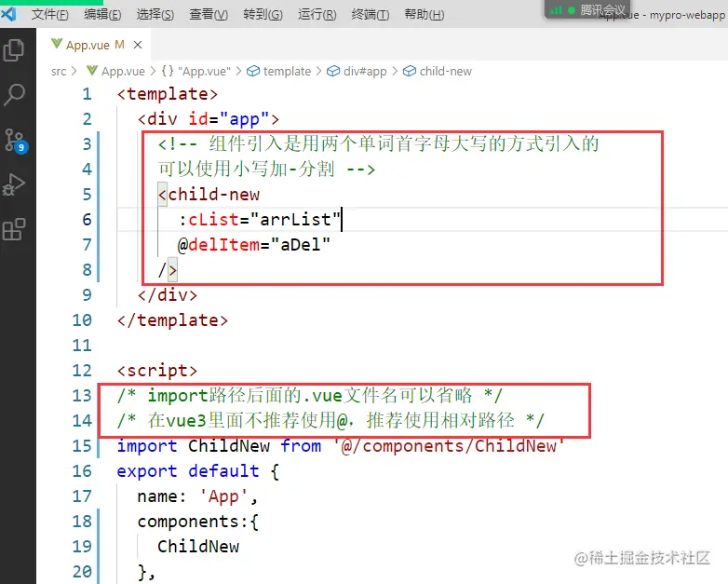Click the </template> closing tag
Viewport: 728px width, 584px height.
(172, 319)
